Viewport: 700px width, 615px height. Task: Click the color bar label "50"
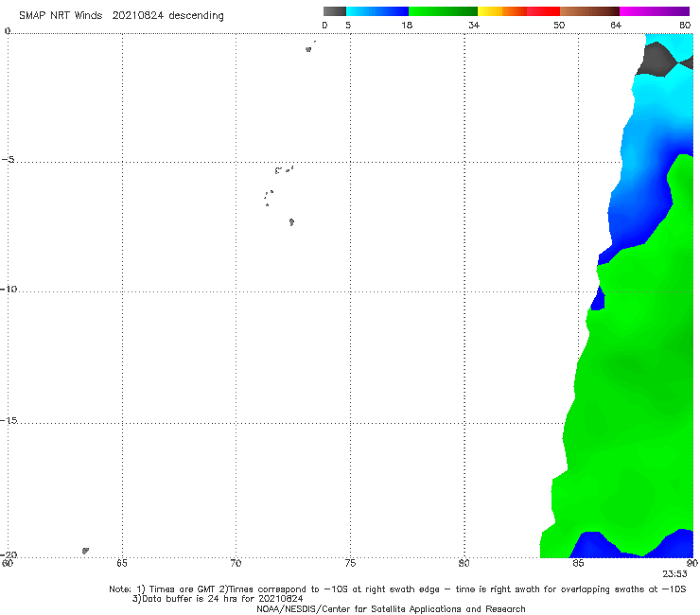(x=559, y=26)
